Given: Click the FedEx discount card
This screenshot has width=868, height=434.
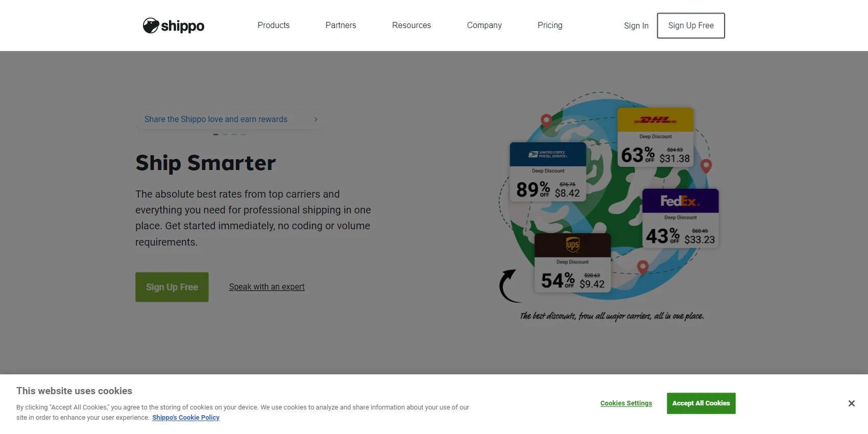Looking at the screenshot, I should [681, 218].
